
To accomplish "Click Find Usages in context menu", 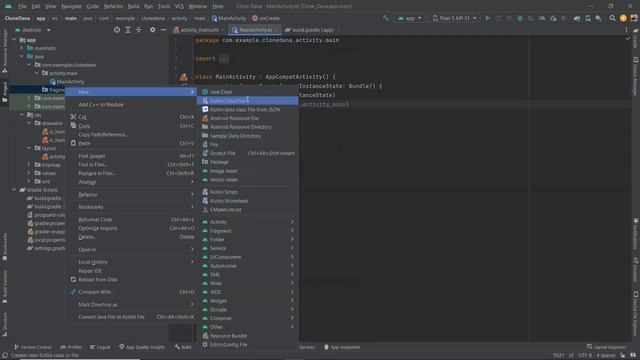I will tap(131, 156).
